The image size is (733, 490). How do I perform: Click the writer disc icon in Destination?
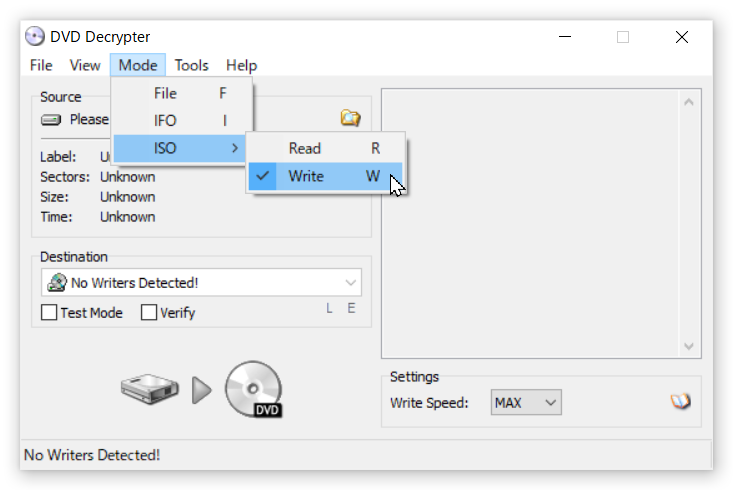point(57,282)
